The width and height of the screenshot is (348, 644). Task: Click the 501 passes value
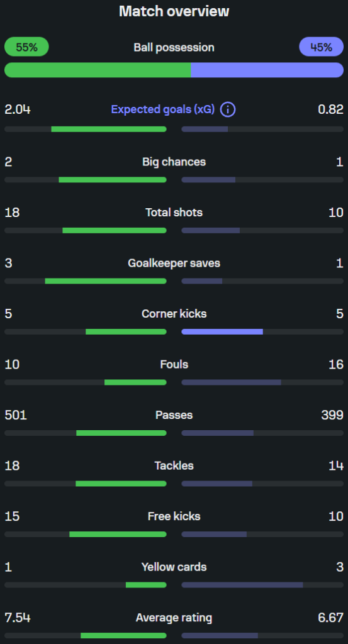[16, 415]
